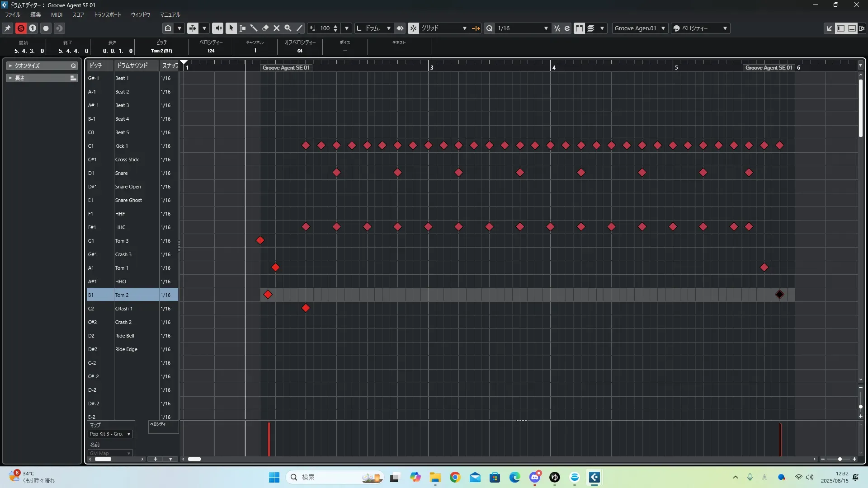Viewport: 868px width, 488px height.
Task: Click the Setup Window Layout gear icon
Action: point(862,28)
